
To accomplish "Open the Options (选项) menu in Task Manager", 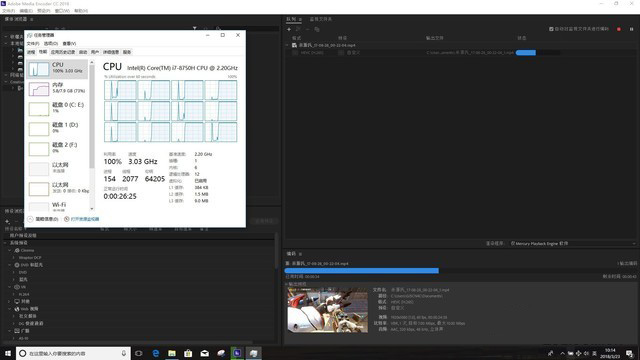I will tap(51, 44).
